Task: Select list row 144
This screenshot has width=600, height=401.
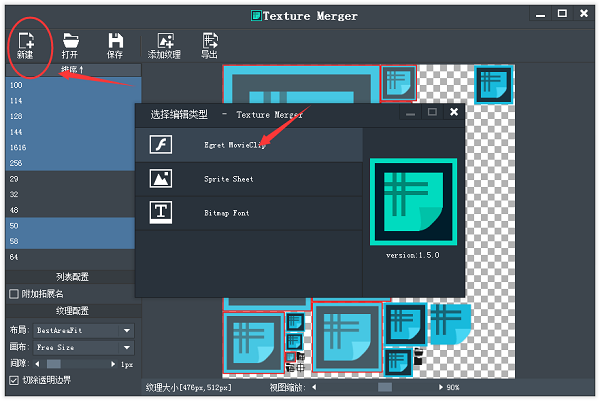Action: (x=70, y=132)
